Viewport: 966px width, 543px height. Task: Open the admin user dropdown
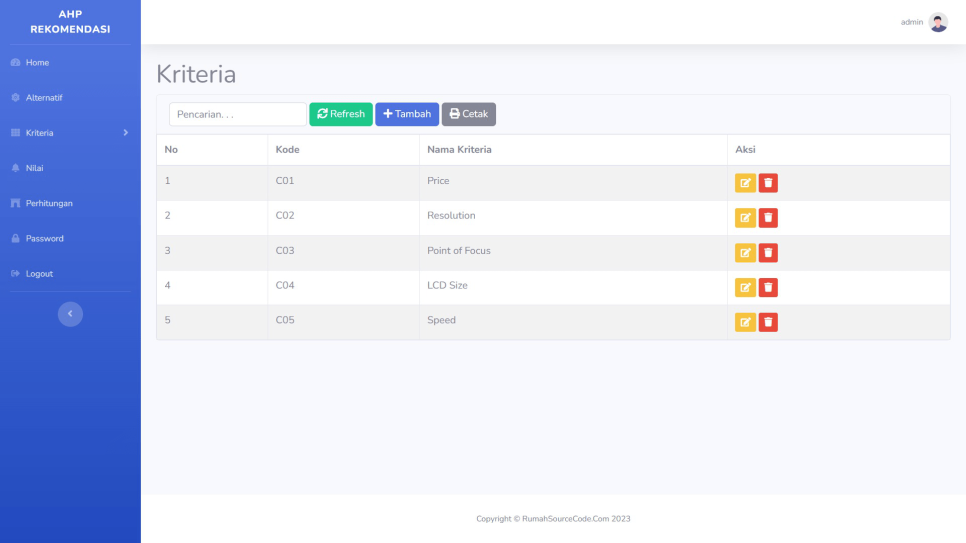pyautogui.click(x=911, y=22)
